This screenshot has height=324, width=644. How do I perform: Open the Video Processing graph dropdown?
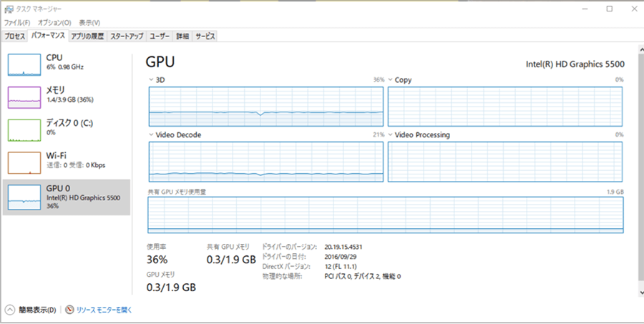pyautogui.click(x=391, y=134)
